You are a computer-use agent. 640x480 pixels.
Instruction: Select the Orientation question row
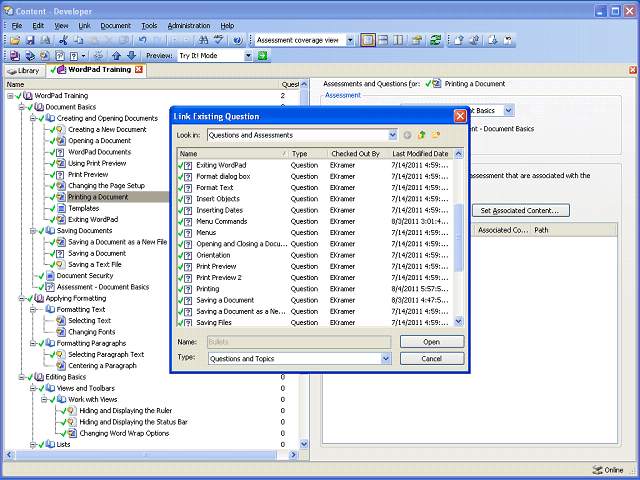(x=315, y=255)
